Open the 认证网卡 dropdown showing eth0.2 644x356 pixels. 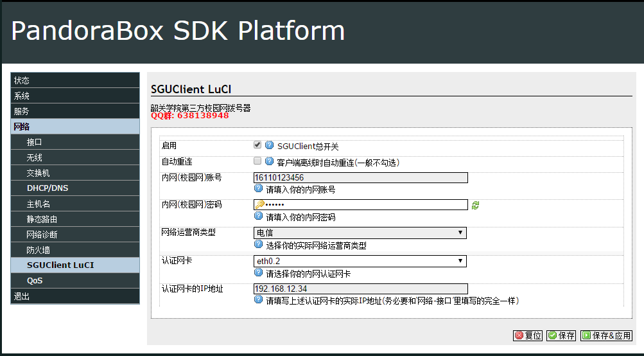point(360,261)
